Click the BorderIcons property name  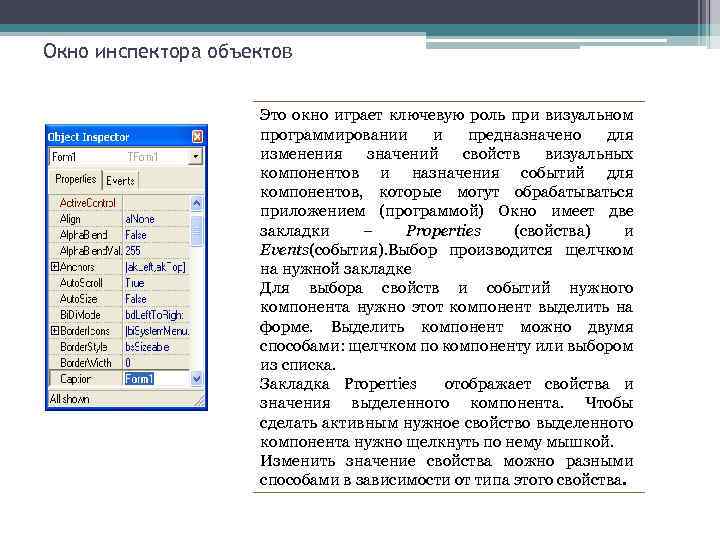tap(85, 331)
